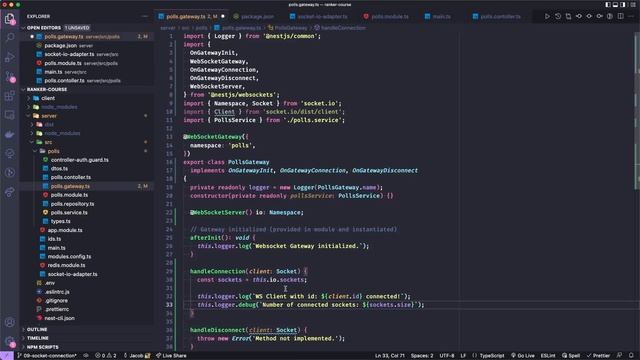
Task: Toggle Spell checker in status bar
Action: (x=571, y=356)
